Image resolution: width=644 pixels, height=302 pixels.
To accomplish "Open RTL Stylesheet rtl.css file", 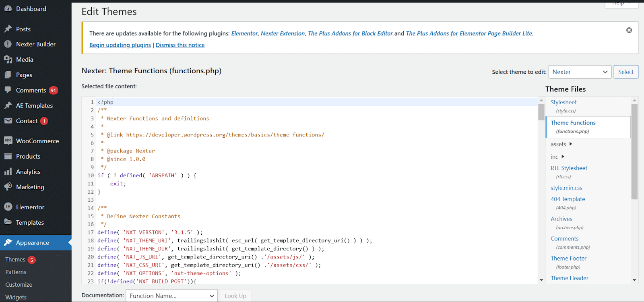I will tap(569, 168).
